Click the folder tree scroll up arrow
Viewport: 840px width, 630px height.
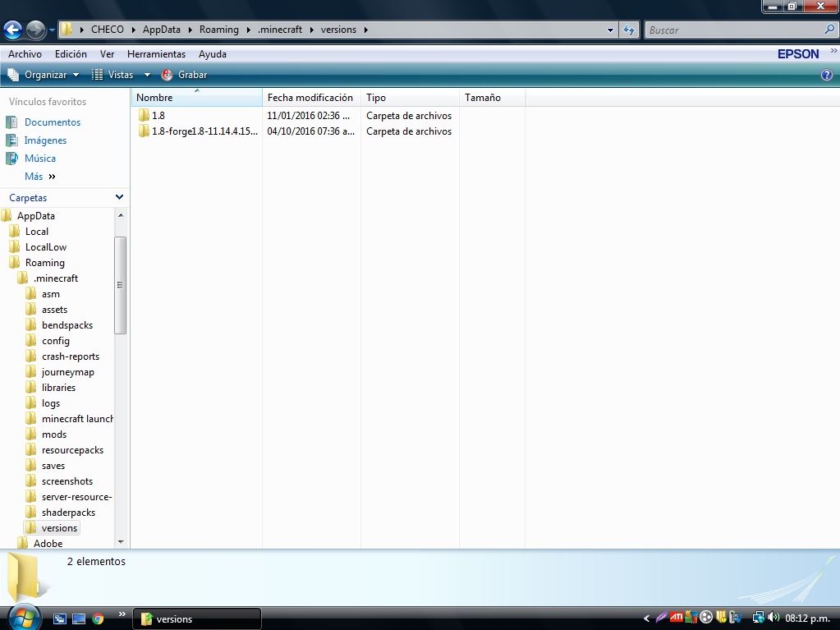pos(121,215)
